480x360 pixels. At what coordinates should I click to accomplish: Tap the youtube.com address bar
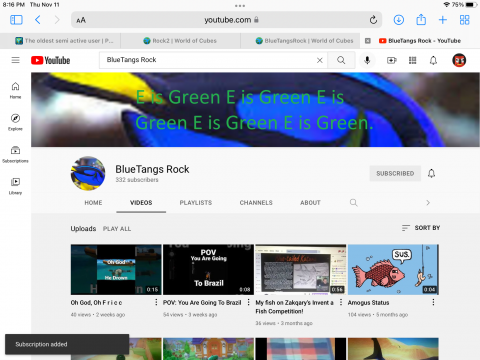(227, 20)
